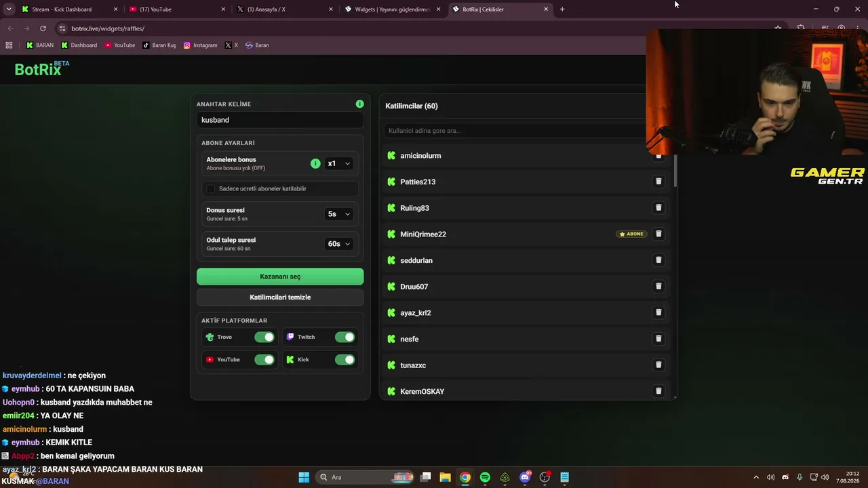The width and height of the screenshot is (868, 488).
Task: Open the Baran Kuş TikTok bookmark
Action: [159, 45]
